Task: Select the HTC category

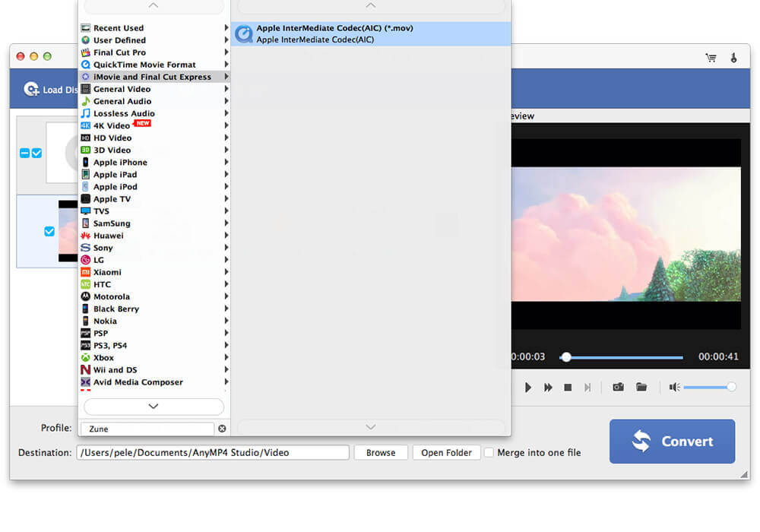Action: pyautogui.click(x=154, y=284)
